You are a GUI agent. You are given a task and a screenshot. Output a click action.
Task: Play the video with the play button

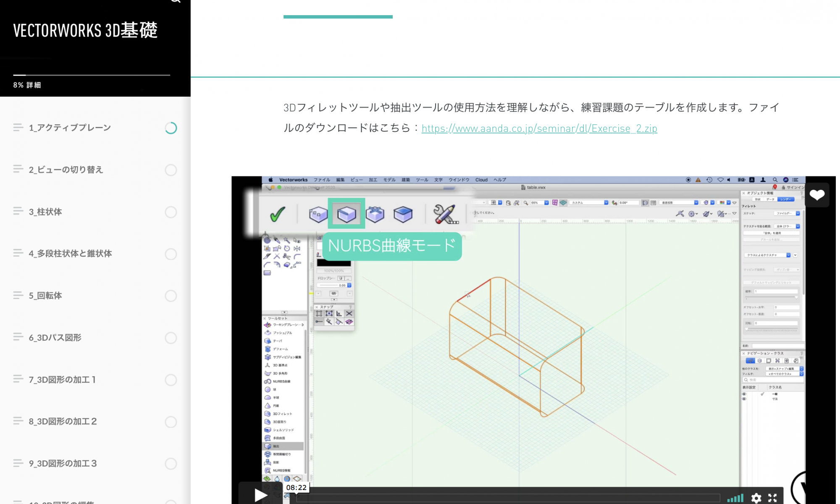(260, 495)
